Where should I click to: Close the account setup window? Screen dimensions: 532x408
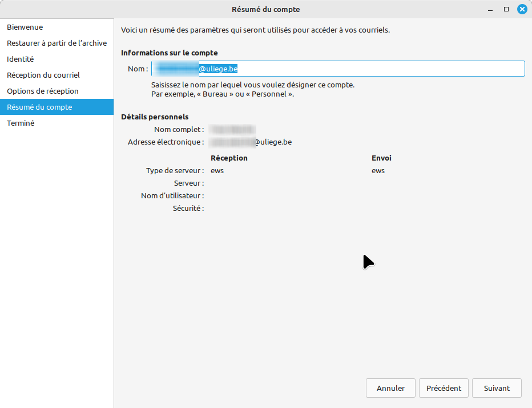tap(522, 9)
